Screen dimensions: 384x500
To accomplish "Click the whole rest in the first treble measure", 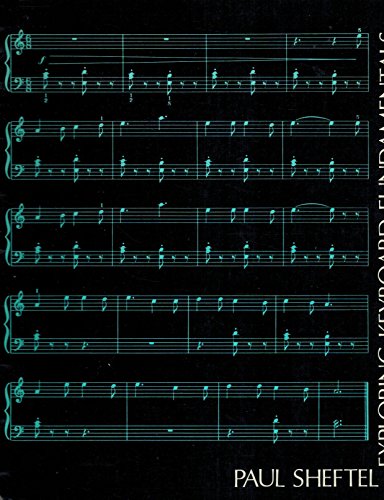I will 75,39.
